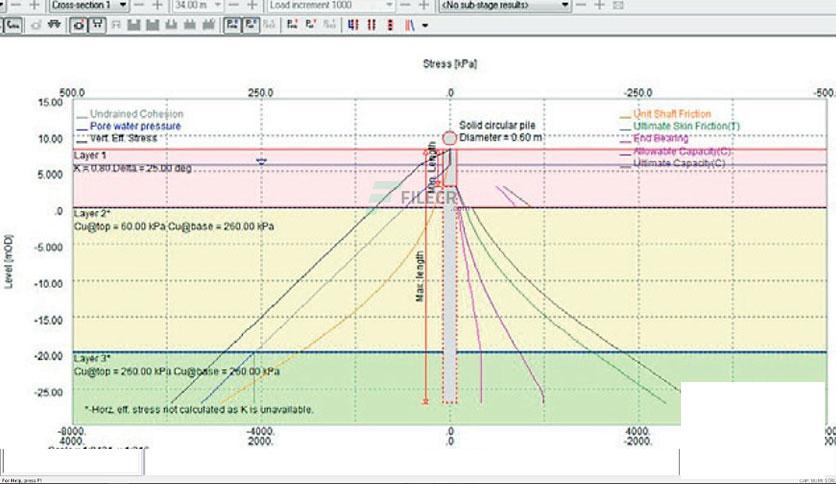Click the single red segmented bar icon

click(390, 25)
